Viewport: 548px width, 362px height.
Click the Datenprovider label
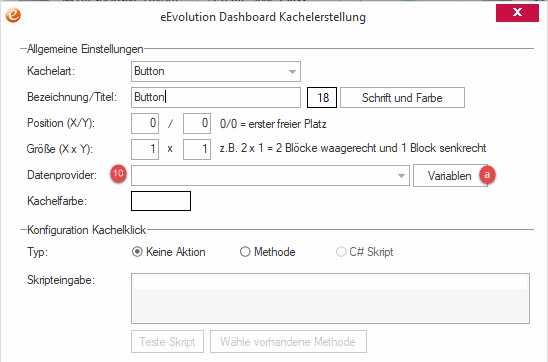pos(62,175)
